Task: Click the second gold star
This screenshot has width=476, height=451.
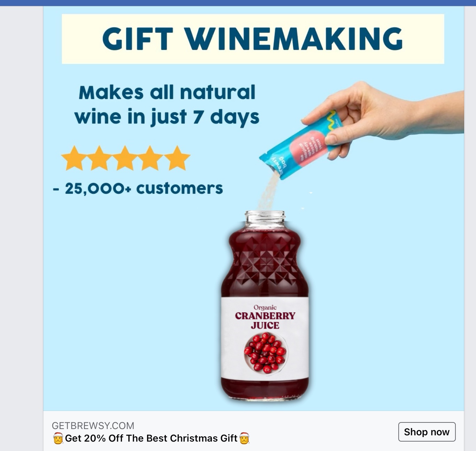Action: tap(99, 159)
